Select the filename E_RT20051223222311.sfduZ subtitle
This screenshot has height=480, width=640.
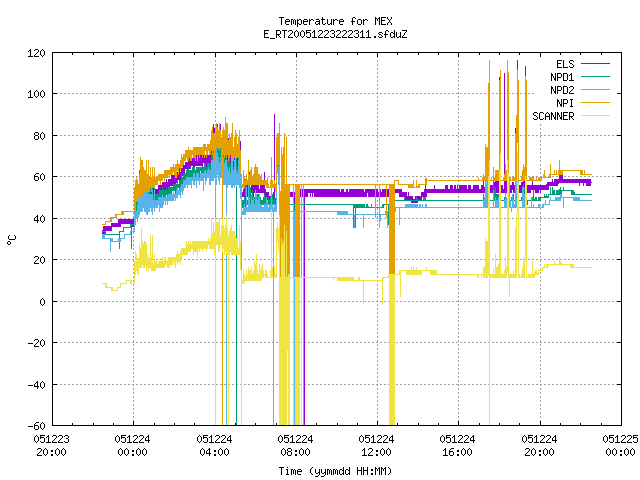[x=335, y=34]
